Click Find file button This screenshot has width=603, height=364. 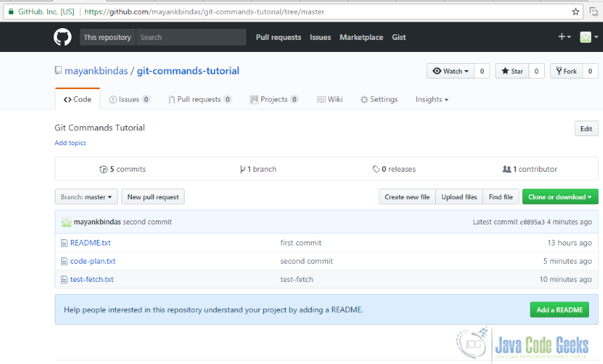pos(501,197)
